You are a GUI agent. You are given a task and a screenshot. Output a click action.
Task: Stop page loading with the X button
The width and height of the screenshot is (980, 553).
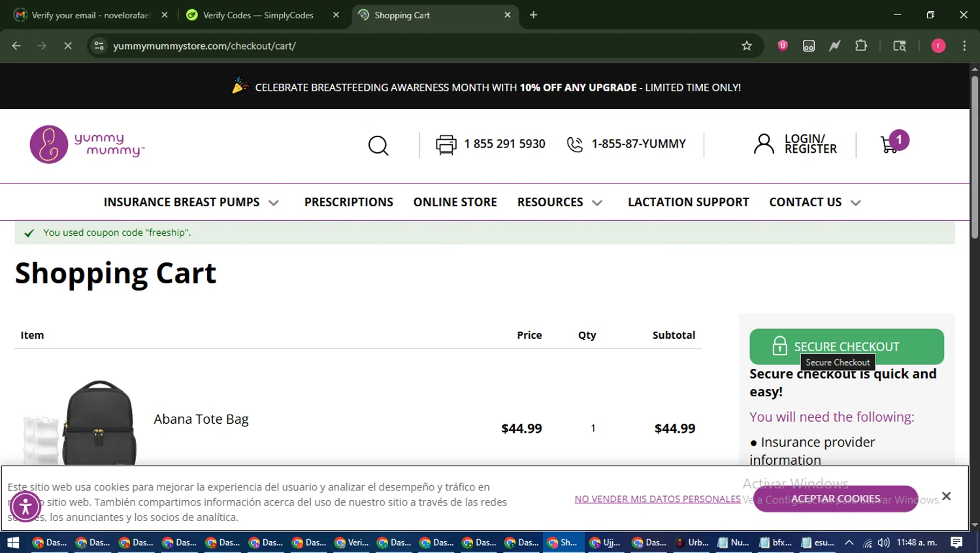tap(68, 46)
